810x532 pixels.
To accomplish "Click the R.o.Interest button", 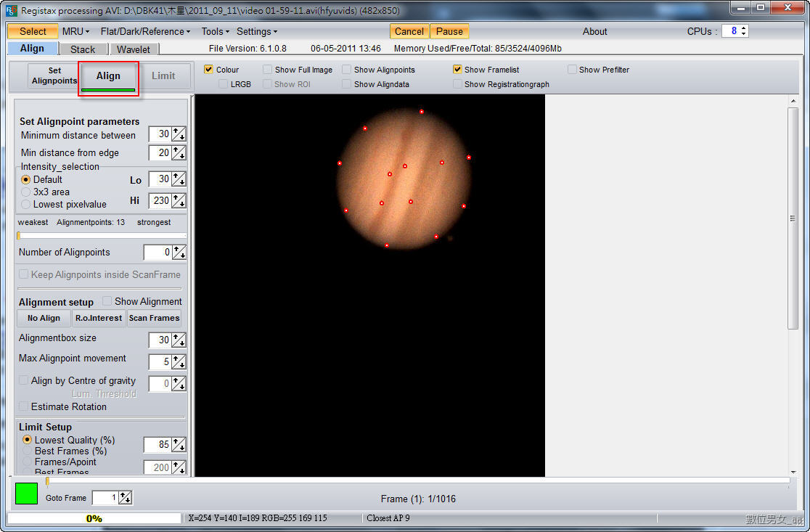I will [99, 318].
